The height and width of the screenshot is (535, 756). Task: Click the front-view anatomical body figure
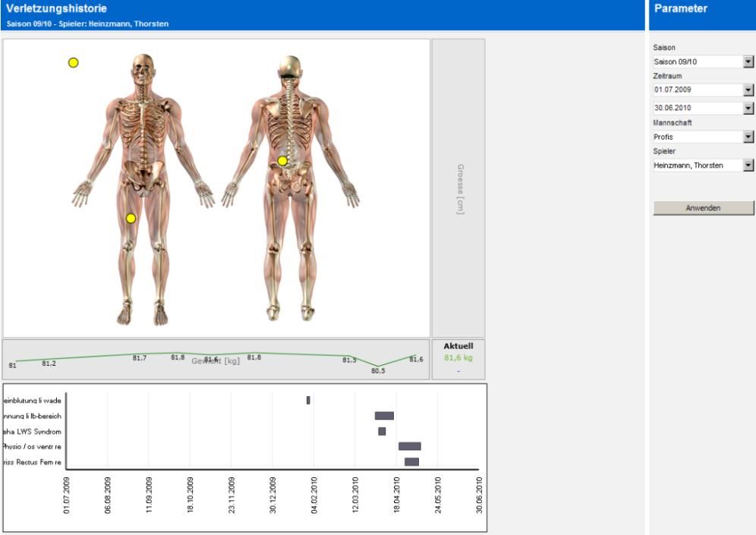pyautogui.click(x=143, y=190)
